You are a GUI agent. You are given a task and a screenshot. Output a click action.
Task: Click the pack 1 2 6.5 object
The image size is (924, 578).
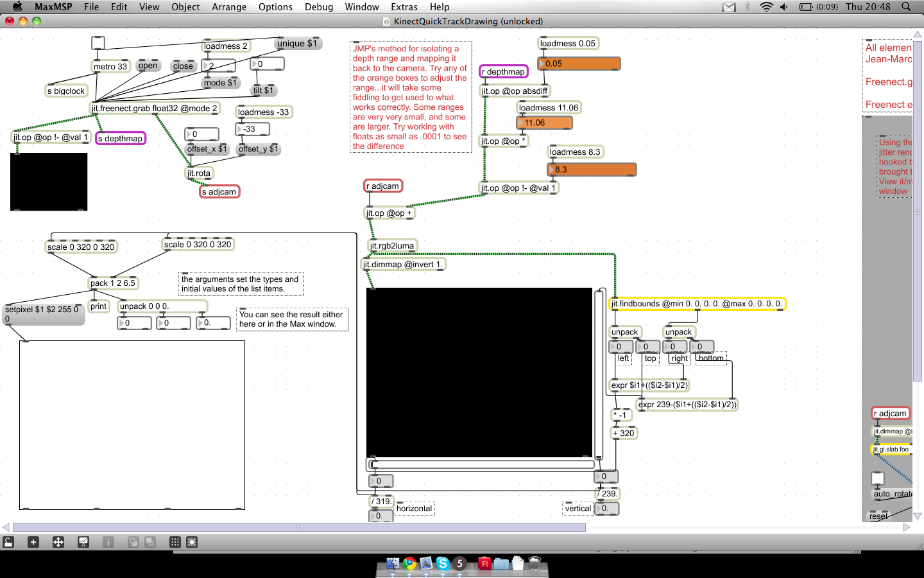pyautogui.click(x=113, y=283)
